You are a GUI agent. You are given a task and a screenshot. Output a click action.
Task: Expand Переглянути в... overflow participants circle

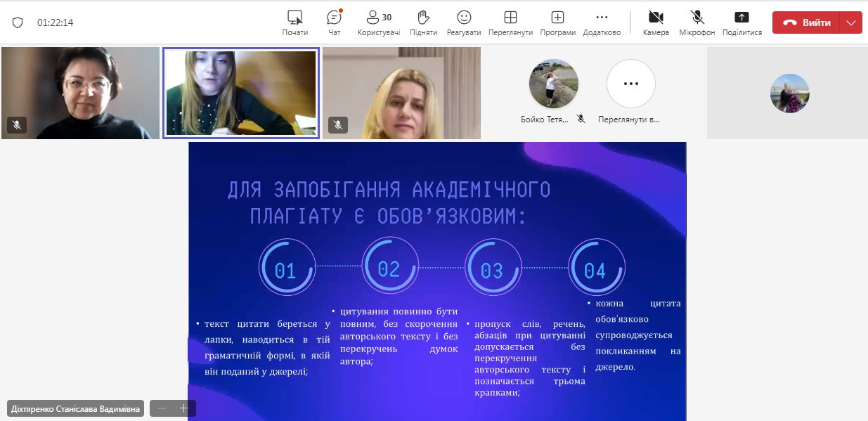pos(630,84)
